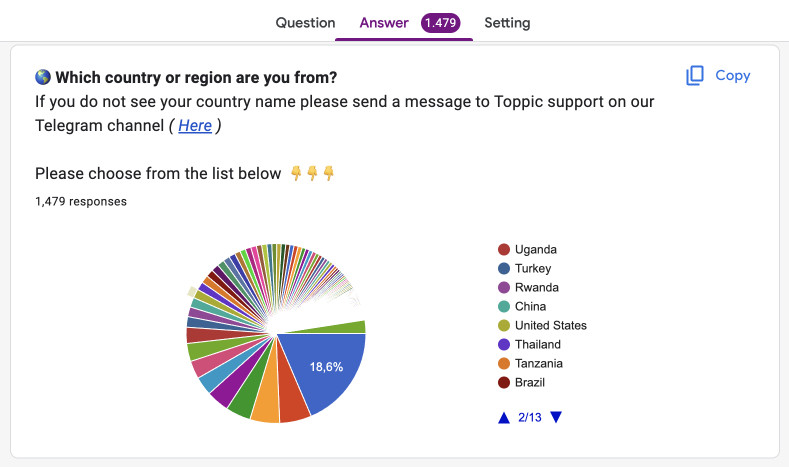Select the Answer tab
Viewport: 789px width, 467px height.
coord(383,23)
